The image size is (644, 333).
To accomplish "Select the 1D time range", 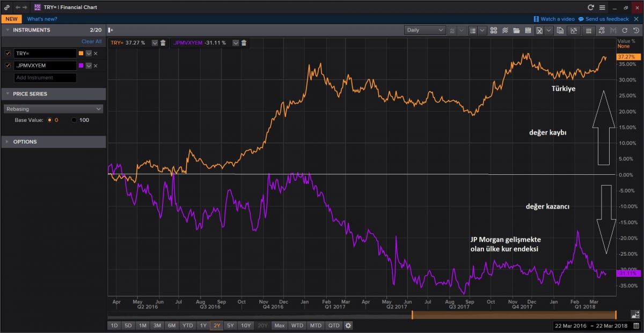I will pyautogui.click(x=114, y=325).
